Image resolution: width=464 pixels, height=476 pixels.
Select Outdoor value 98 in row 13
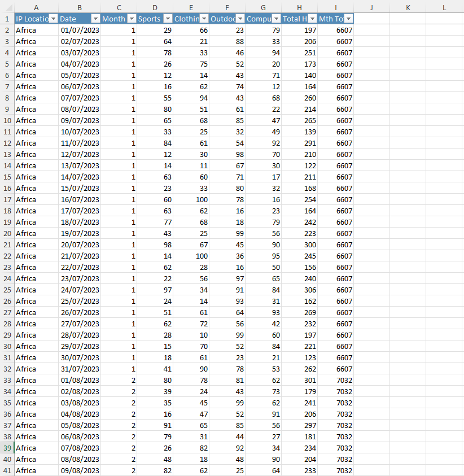(x=227, y=155)
